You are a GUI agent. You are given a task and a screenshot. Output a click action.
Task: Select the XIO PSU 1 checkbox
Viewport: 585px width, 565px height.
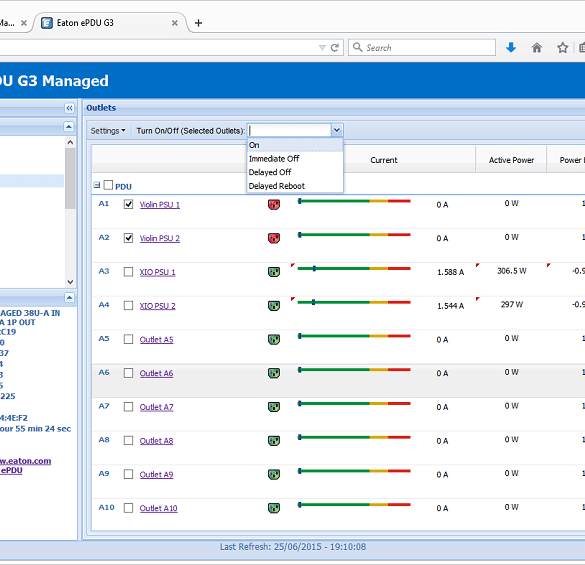pos(128,272)
